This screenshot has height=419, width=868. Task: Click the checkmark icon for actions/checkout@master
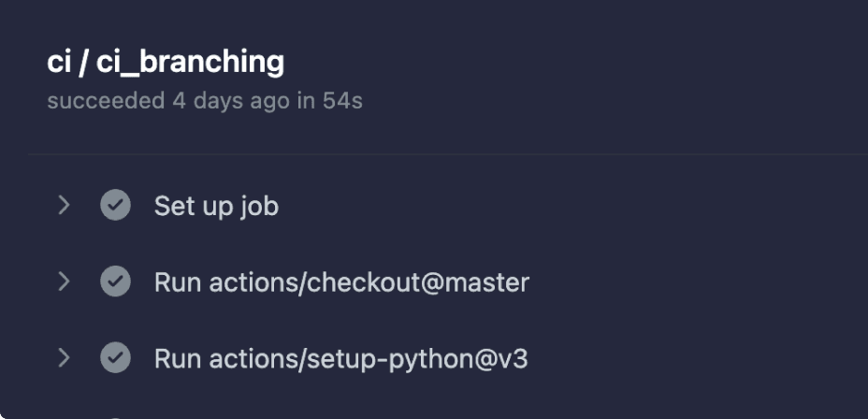(x=115, y=282)
